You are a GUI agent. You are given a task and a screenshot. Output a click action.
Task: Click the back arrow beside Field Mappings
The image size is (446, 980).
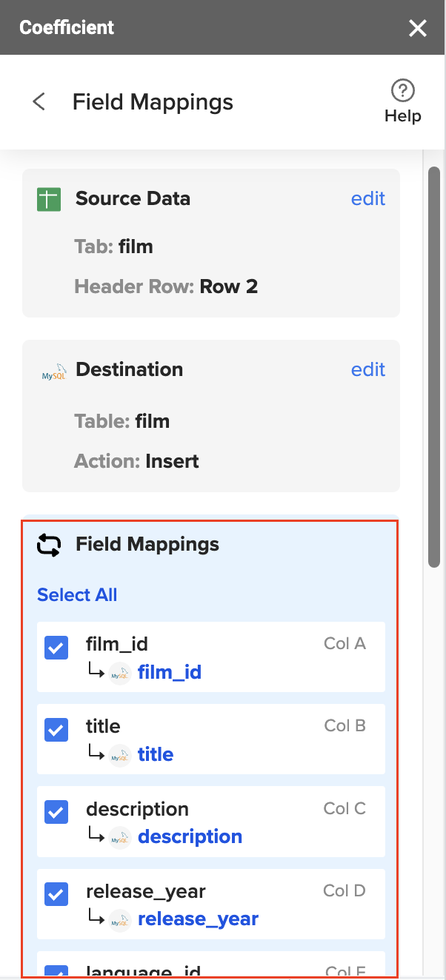pyautogui.click(x=38, y=101)
